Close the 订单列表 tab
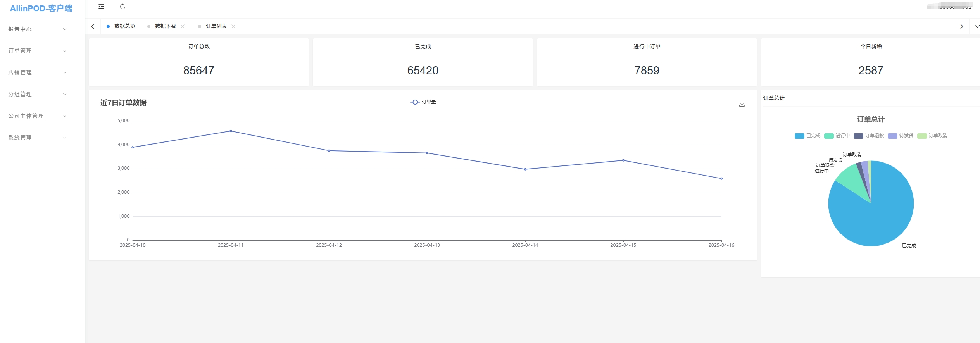This screenshot has height=343, width=980. coord(233,26)
